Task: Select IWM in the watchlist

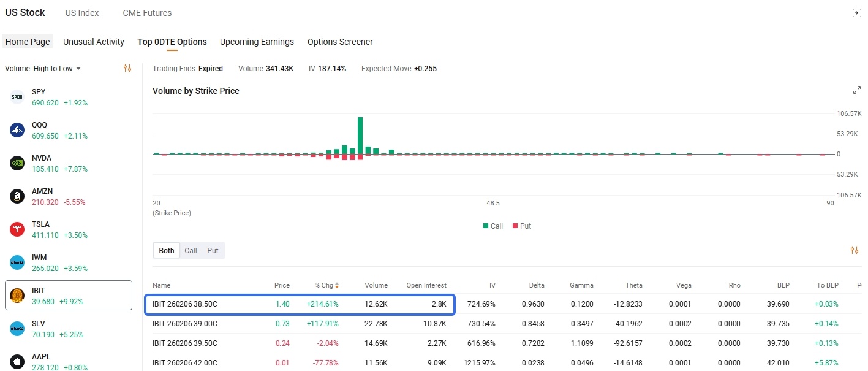Action: coord(69,262)
